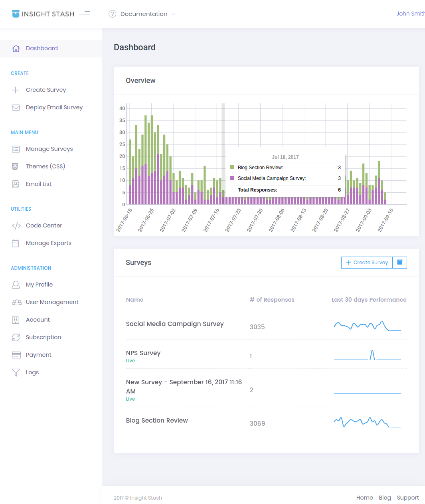Open the Blog Section Review survey
Screen dimensions: 425x504
click(157, 420)
